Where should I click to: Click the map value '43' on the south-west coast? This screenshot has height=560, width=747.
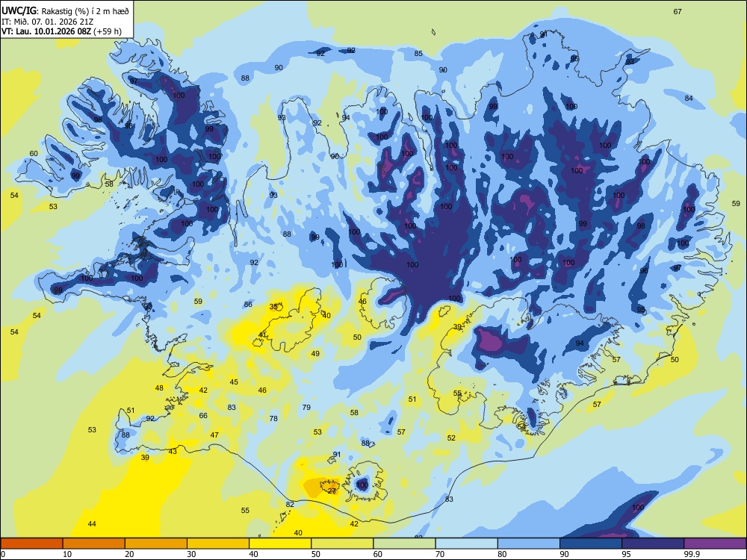(173, 452)
